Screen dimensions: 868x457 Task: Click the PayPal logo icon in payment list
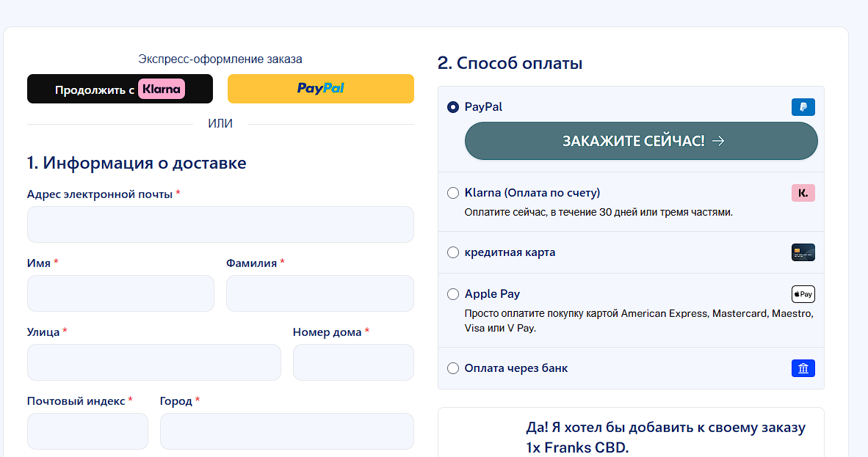click(x=803, y=107)
